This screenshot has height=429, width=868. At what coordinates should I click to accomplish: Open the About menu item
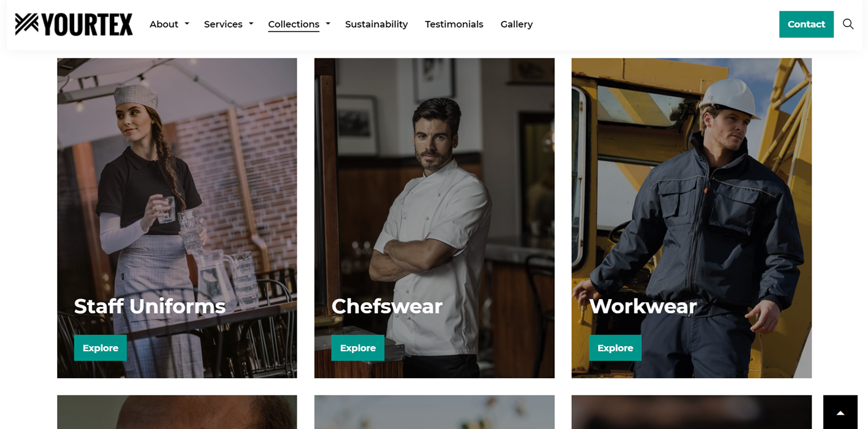164,25
